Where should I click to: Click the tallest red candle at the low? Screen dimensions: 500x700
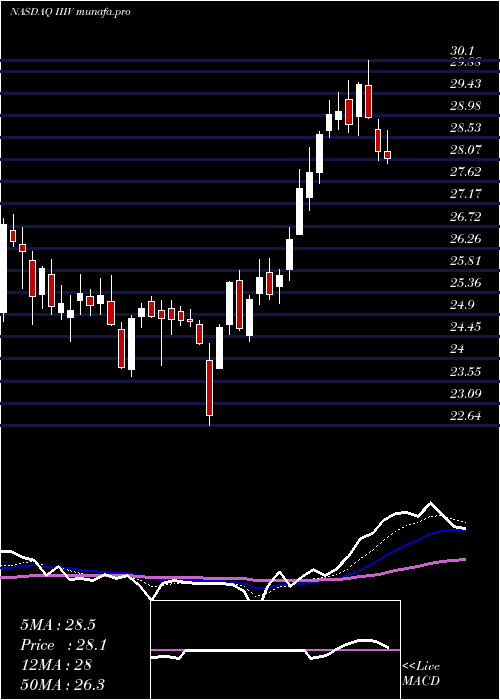[209, 388]
